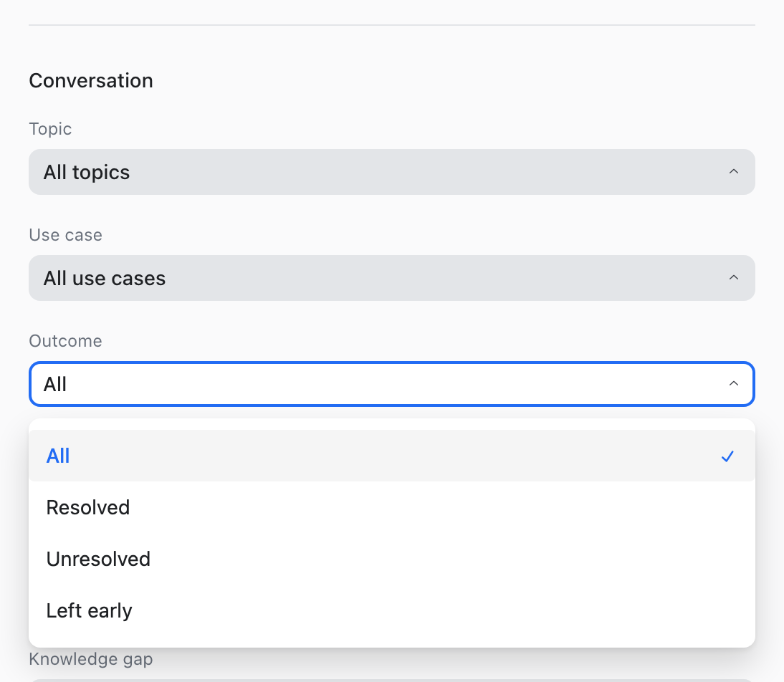Click the chevron in the Topic field
This screenshot has width=784, height=682.
(x=734, y=171)
